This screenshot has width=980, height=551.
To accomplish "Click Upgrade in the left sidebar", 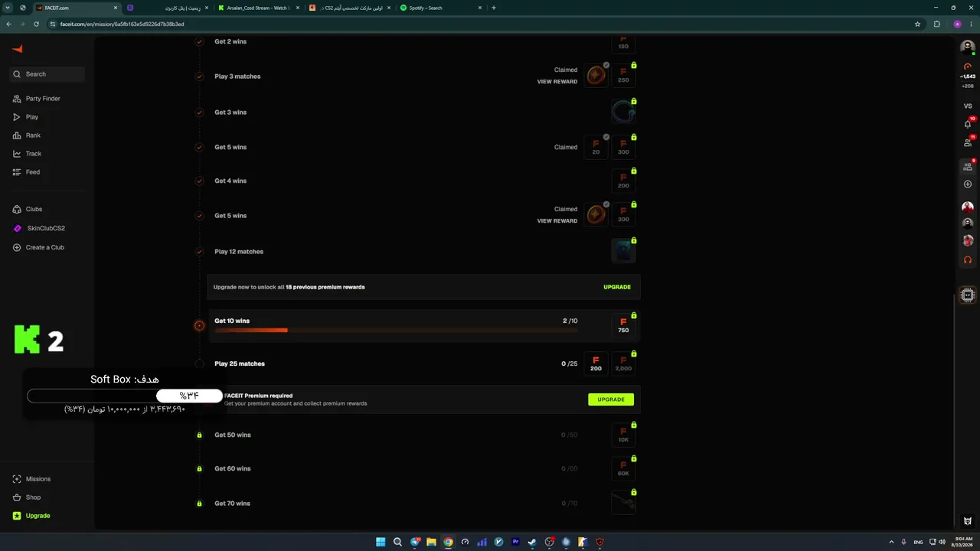I will (32, 516).
